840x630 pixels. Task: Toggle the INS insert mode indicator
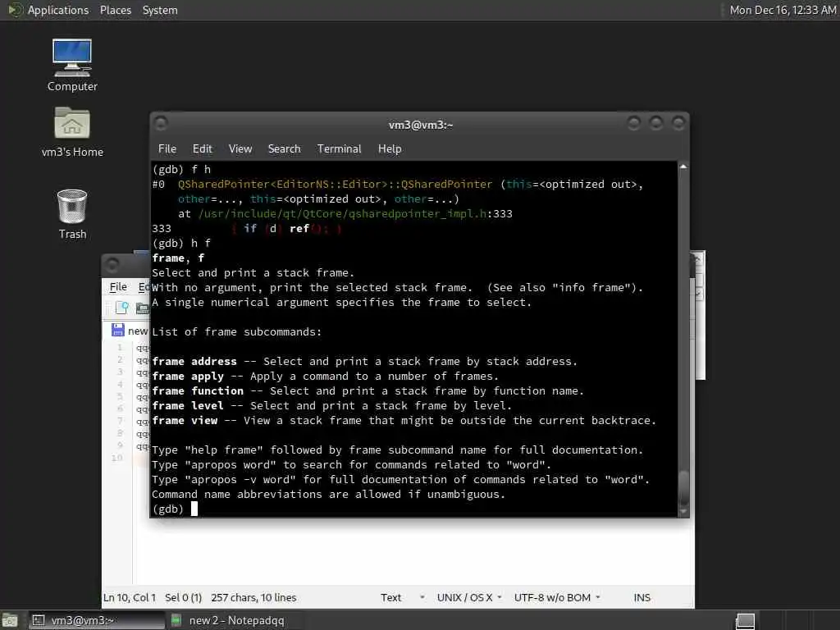tap(641, 597)
